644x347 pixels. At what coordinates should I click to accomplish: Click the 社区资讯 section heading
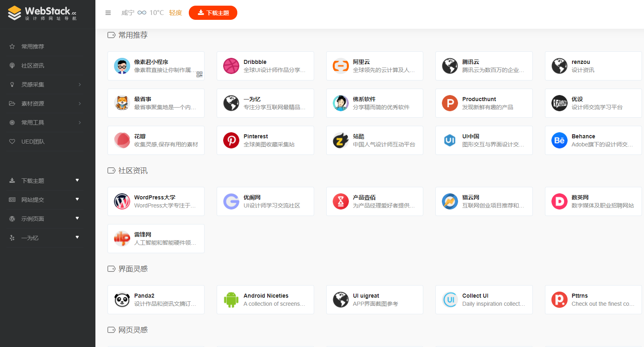click(x=133, y=171)
